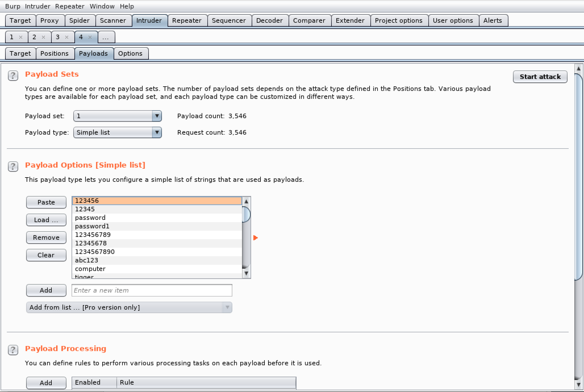Open Intruder attack tab 3
This screenshot has height=392, width=584.
click(x=58, y=37)
